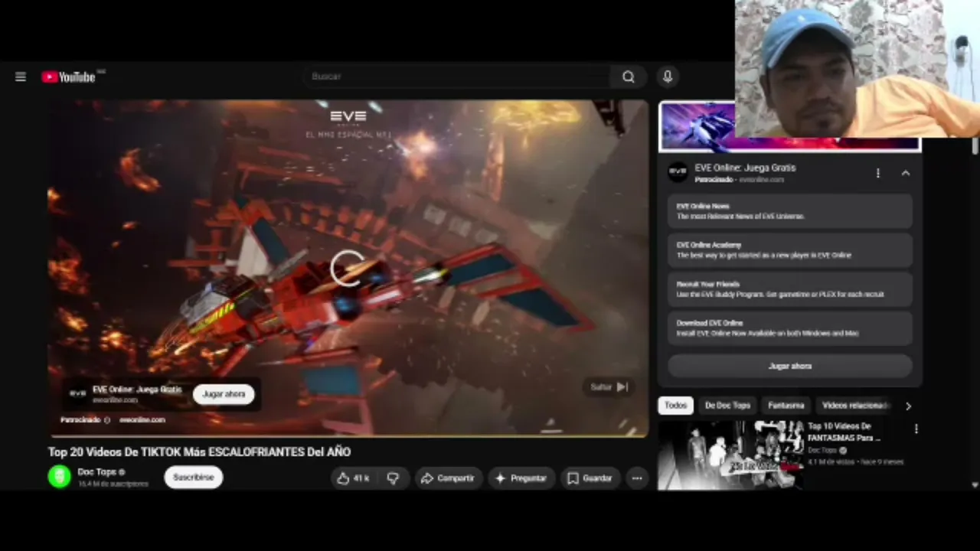Image resolution: width=980 pixels, height=551 pixels.
Task: Open the Recruit Your Friends sitelink
Action: coord(790,289)
